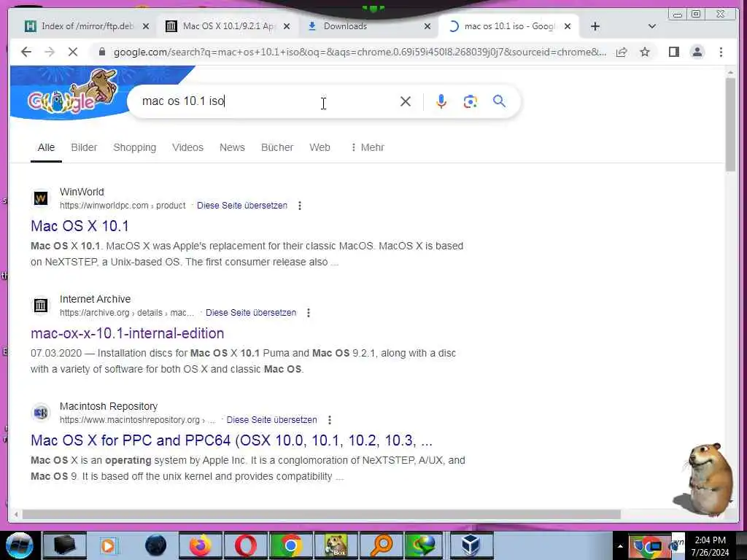Open the tab search dropdown arrow
The image size is (747, 560).
point(652,27)
